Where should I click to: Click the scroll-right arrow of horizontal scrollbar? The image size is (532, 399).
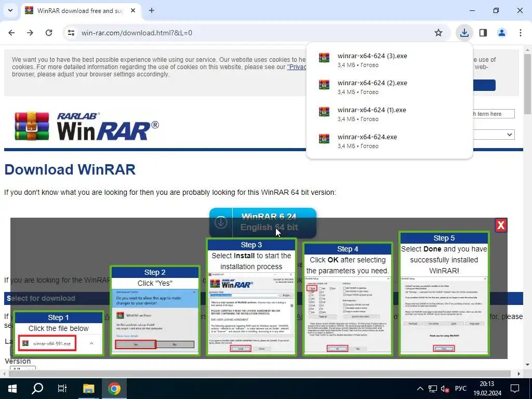point(519,374)
